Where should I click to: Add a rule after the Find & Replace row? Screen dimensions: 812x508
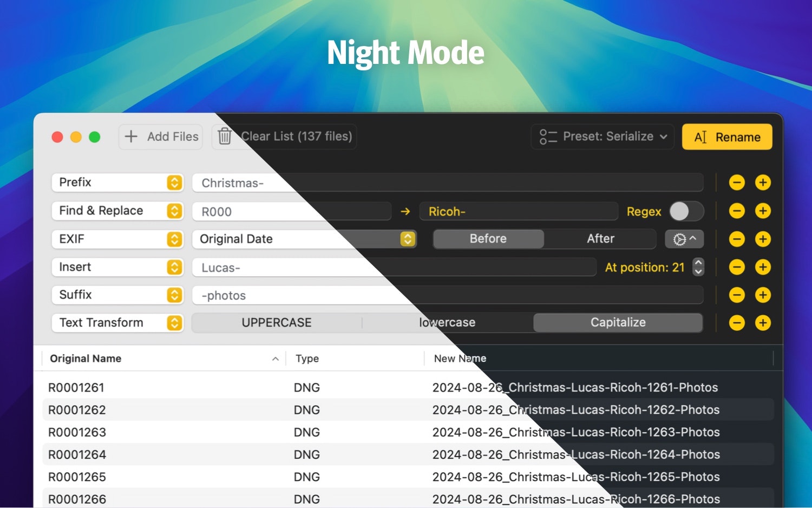point(763,211)
